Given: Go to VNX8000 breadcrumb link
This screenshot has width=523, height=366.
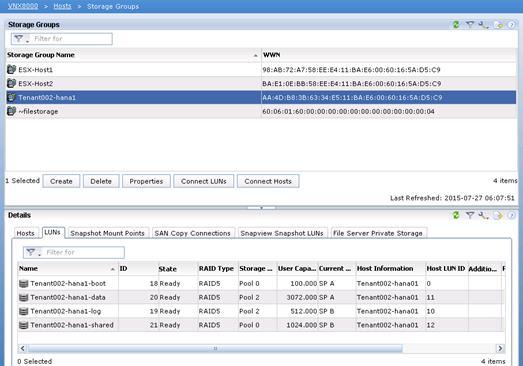Looking at the screenshot, I should coord(23,6).
